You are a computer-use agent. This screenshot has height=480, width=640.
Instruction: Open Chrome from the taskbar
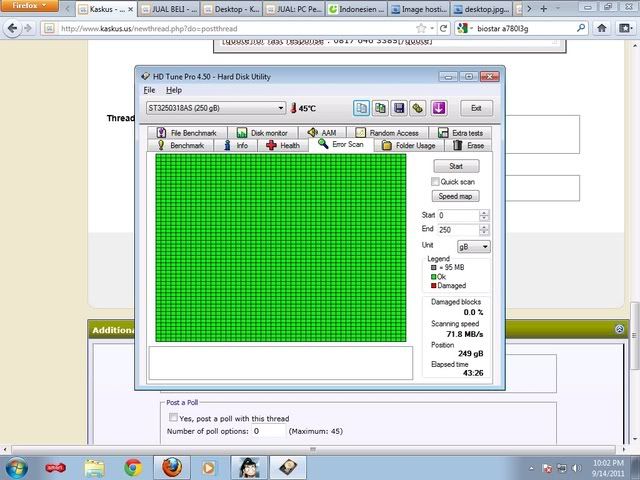[x=133, y=467]
